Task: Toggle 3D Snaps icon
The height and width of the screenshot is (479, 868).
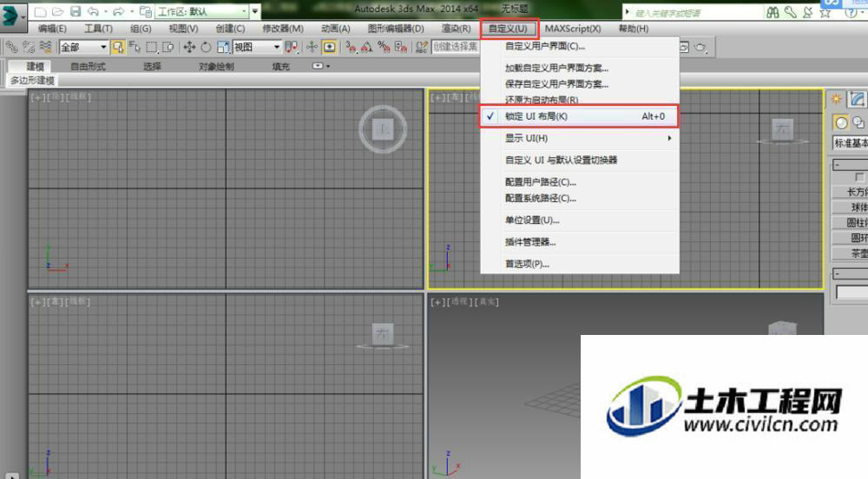Action: [351, 48]
